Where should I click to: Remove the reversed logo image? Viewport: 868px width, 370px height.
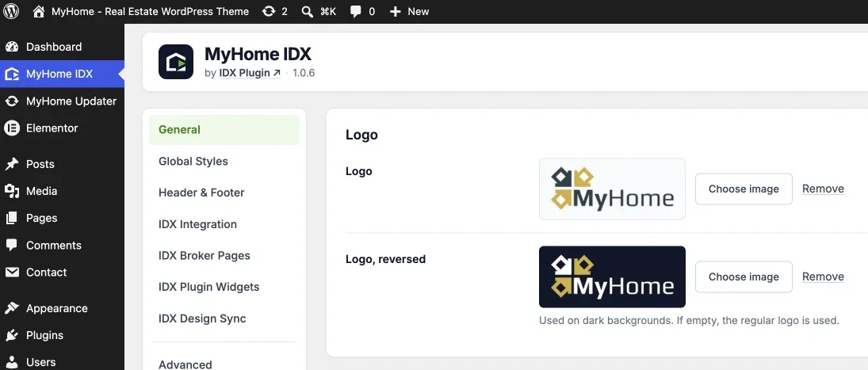tap(823, 277)
